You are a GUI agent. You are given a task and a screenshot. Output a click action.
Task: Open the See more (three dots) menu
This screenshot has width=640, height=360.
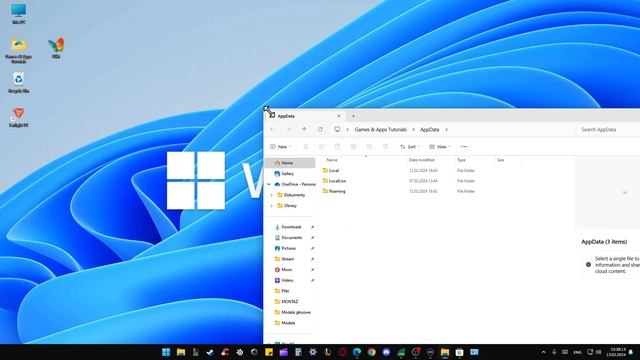click(464, 147)
